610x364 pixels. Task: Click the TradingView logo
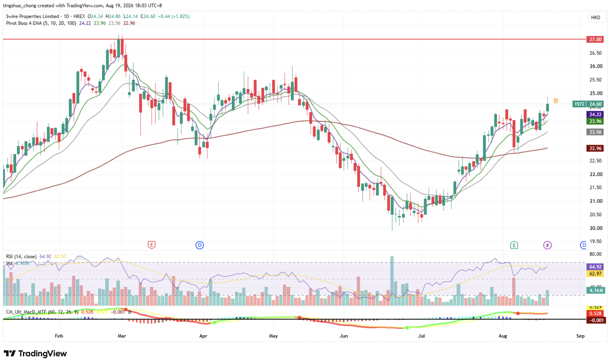pos(35,353)
